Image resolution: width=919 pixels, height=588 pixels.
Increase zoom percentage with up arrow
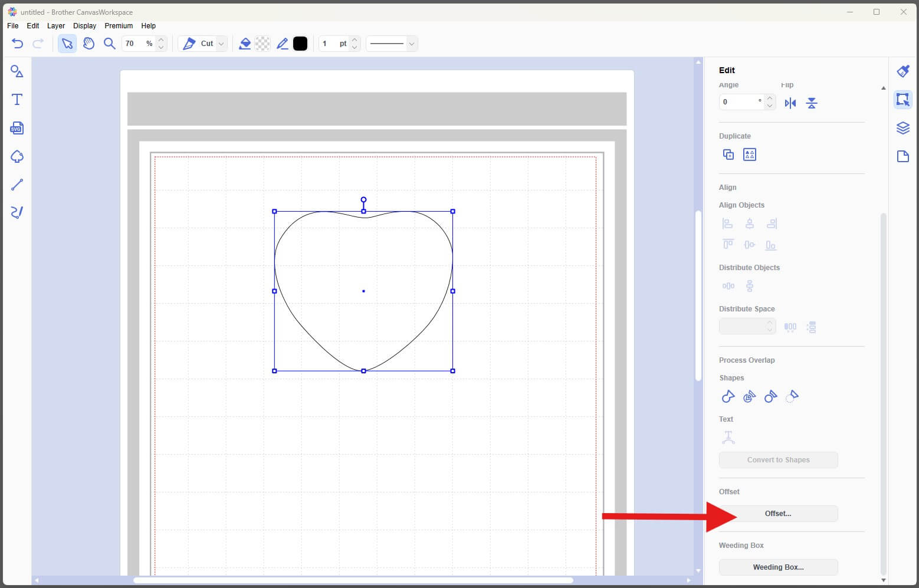point(161,40)
